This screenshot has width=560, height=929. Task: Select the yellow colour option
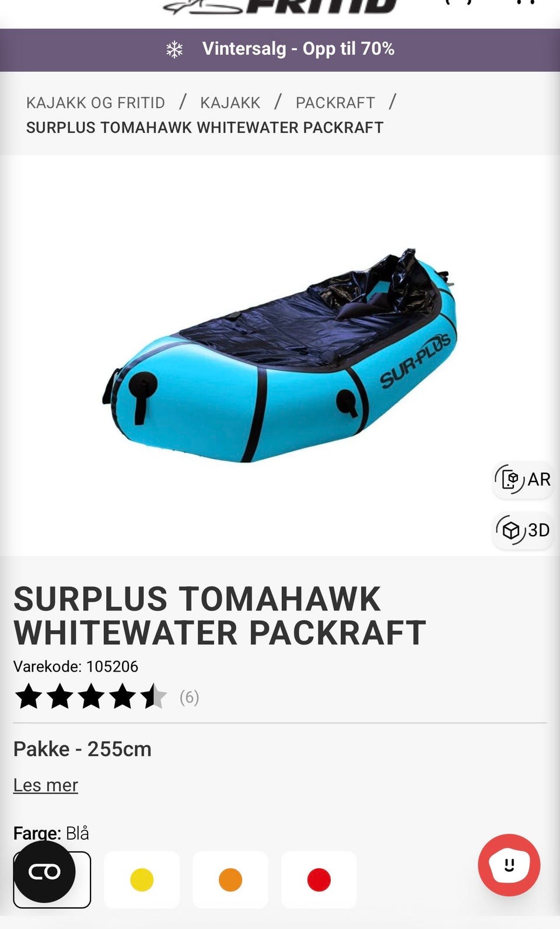pos(142,879)
